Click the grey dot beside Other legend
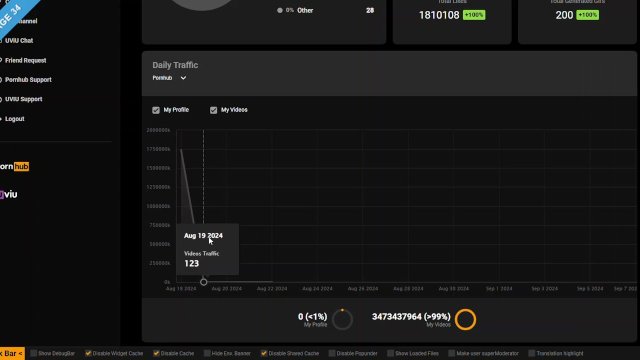The height and width of the screenshot is (360, 640). coord(280,11)
